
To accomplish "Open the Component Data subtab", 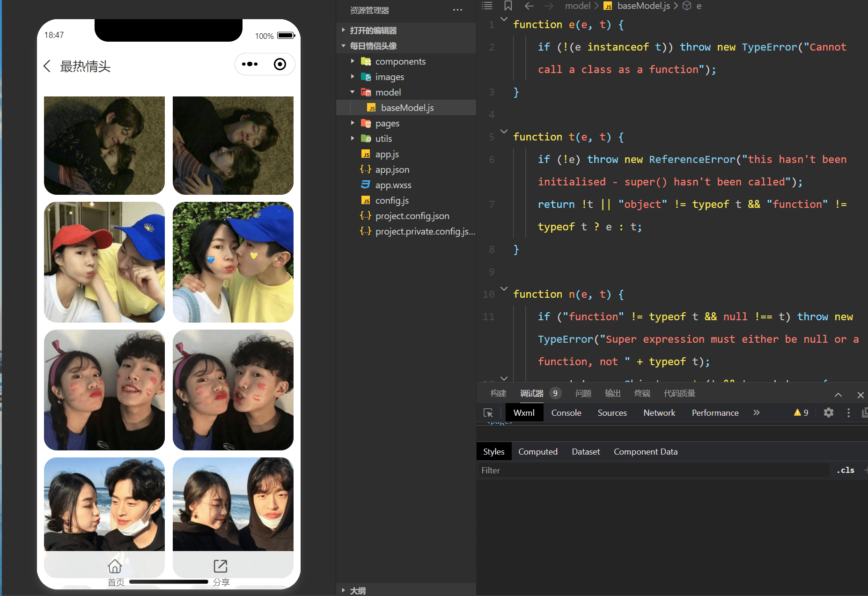I will [x=646, y=451].
